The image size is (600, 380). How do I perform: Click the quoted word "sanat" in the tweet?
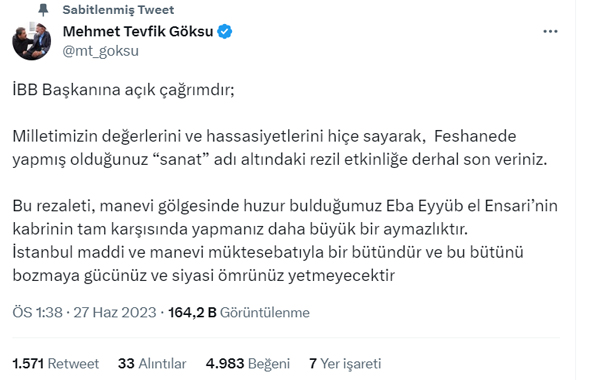[x=183, y=160]
